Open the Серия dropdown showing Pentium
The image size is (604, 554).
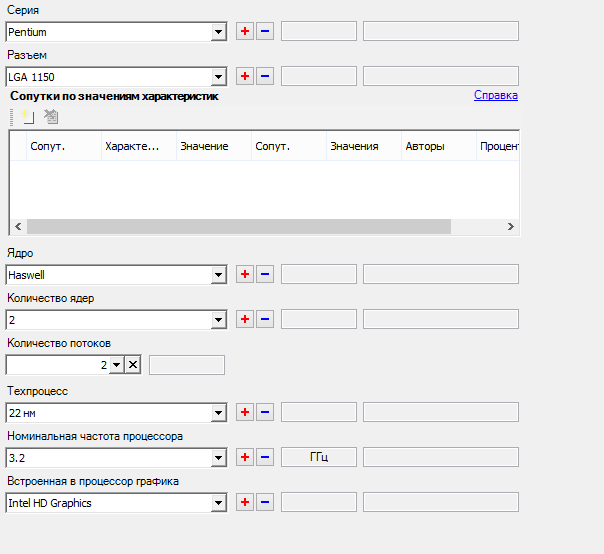pos(218,32)
